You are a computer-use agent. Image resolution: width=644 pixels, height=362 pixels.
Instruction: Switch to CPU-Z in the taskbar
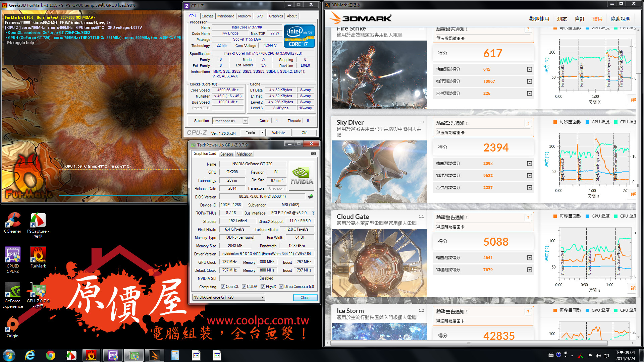click(113, 355)
